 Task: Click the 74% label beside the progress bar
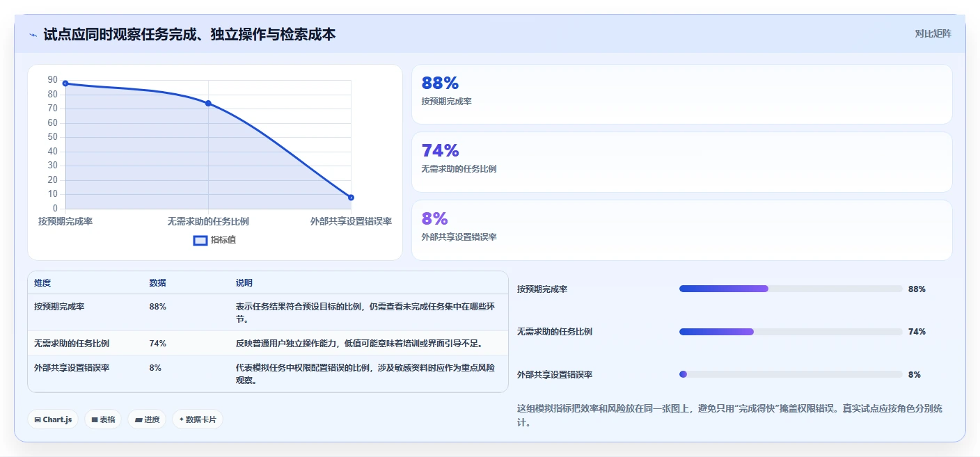coord(917,332)
